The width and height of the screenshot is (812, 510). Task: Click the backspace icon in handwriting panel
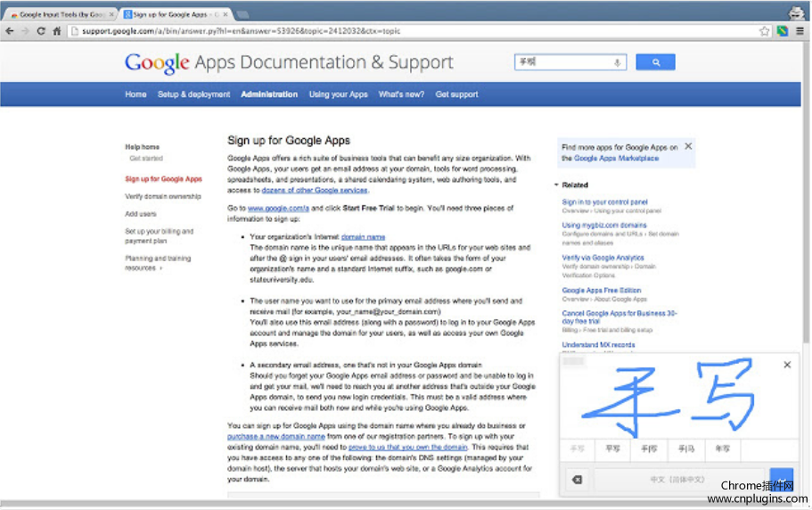click(577, 480)
